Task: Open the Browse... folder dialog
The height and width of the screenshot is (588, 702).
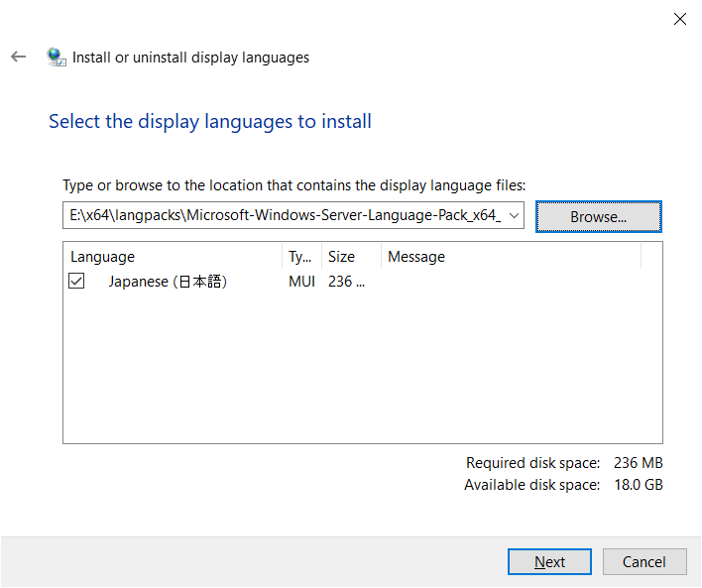Action: click(x=599, y=217)
